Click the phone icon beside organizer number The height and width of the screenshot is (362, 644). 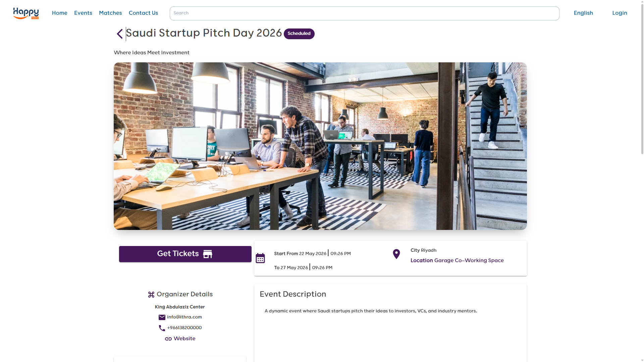(162, 328)
